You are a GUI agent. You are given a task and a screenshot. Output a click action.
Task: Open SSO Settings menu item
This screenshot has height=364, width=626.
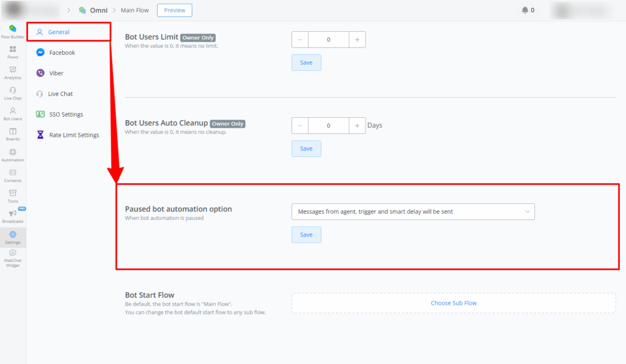[x=65, y=114]
